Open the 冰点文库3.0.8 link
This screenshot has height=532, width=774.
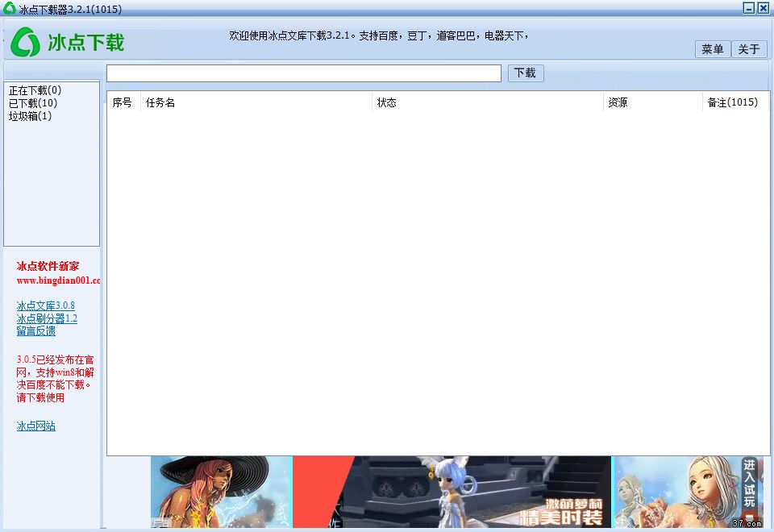tap(45, 305)
